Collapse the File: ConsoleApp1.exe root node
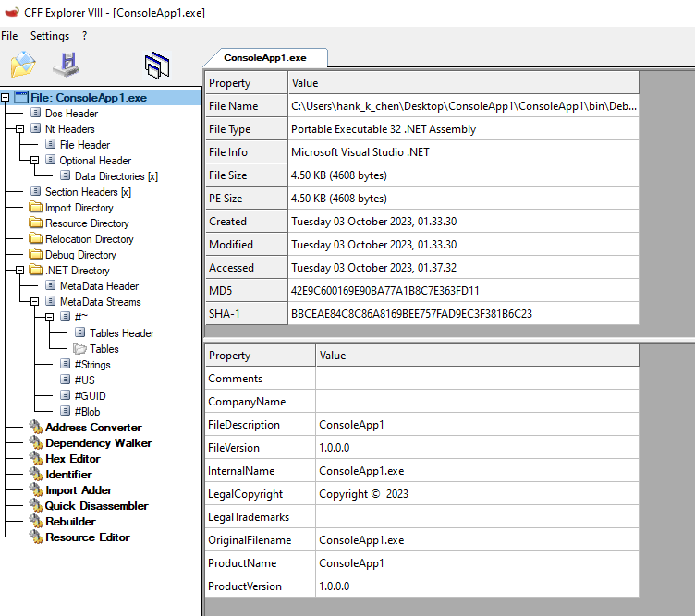695x616 pixels. click(x=5, y=97)
